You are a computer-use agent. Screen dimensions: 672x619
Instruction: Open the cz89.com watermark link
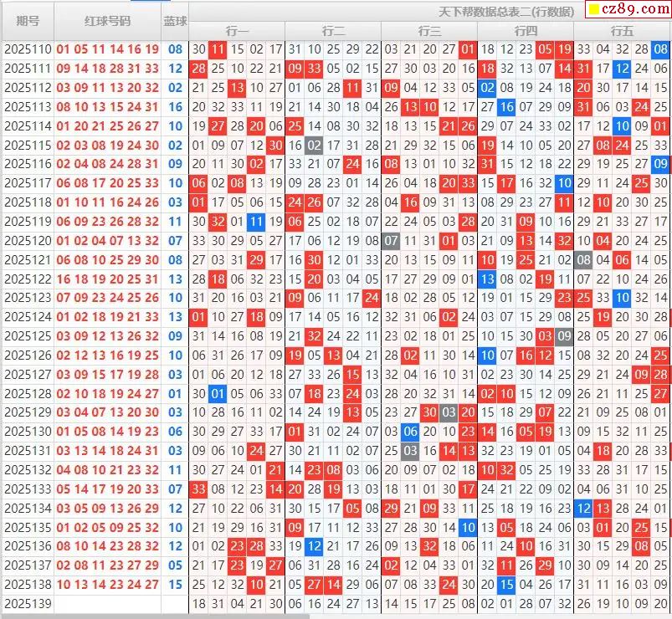pos(634,10)
